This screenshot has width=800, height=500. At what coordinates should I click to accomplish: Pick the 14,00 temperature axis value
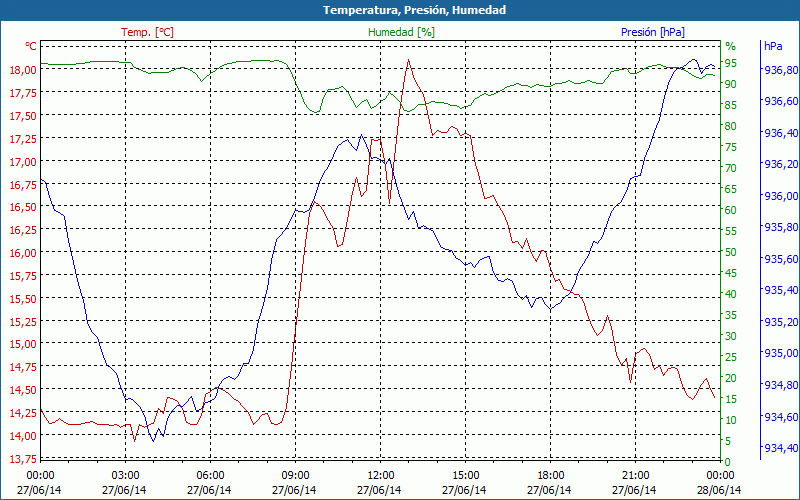23,436
